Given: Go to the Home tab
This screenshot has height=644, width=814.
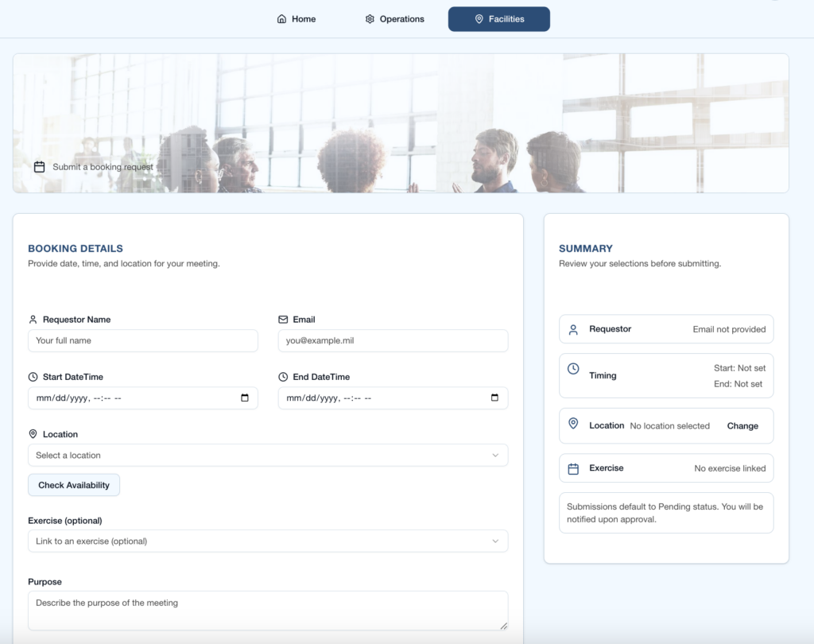Looking at the screenshot, I should (296, 19).
